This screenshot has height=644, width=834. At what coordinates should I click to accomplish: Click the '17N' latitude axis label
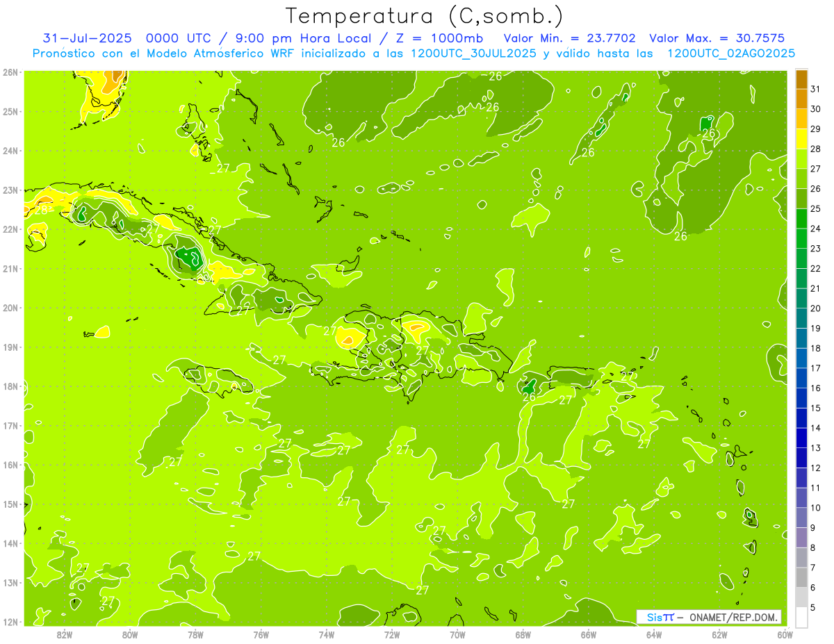coord(10,426)
